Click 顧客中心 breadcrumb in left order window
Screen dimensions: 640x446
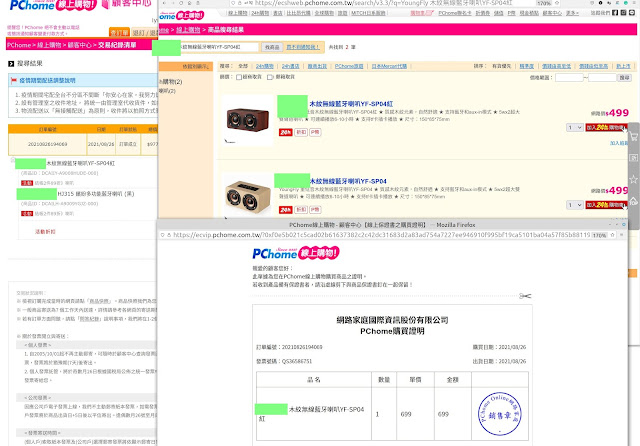80,45
